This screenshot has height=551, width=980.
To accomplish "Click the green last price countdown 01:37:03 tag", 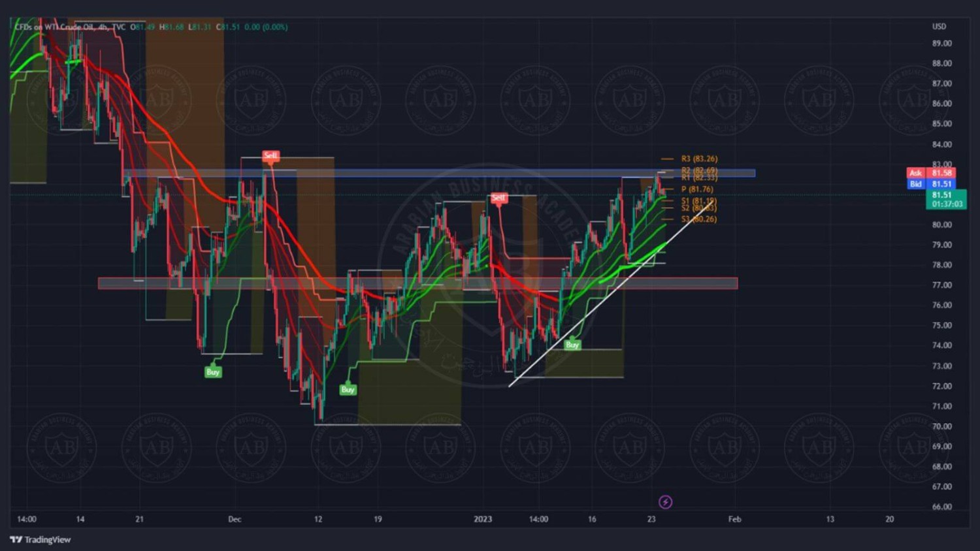I will coord(946,199).
